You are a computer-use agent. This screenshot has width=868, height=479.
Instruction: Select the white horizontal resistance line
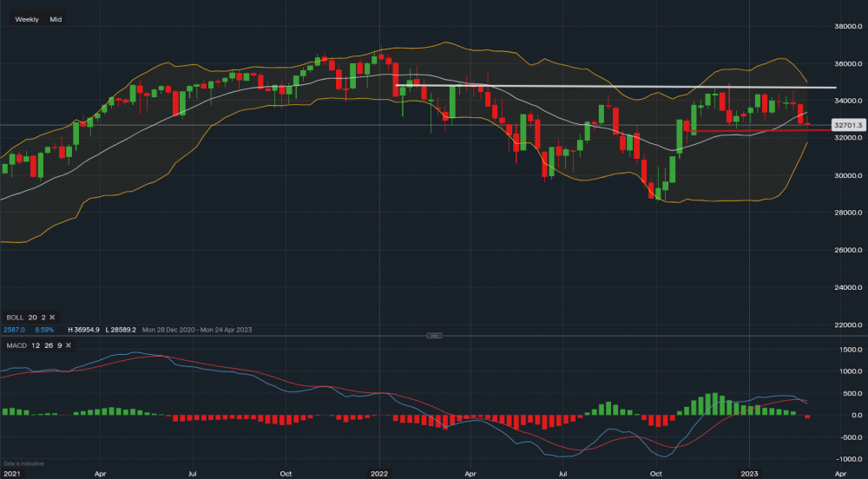[x=608, y=87]
